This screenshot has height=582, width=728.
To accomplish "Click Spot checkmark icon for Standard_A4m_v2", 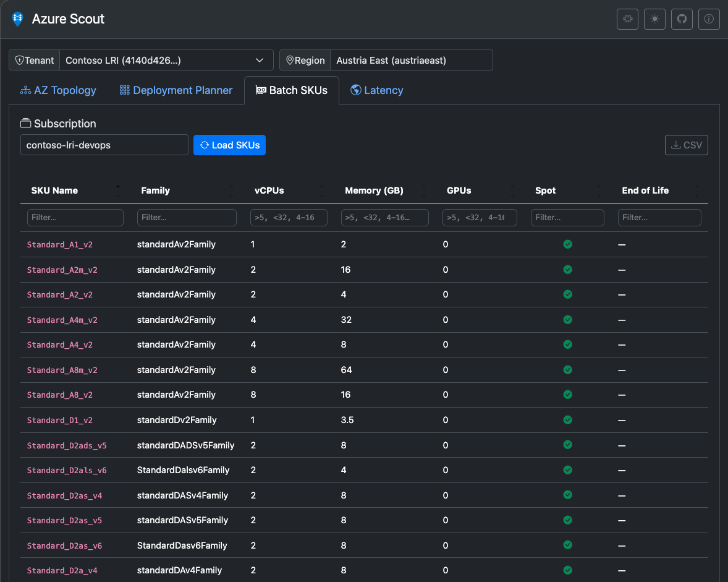I will 567,320.
